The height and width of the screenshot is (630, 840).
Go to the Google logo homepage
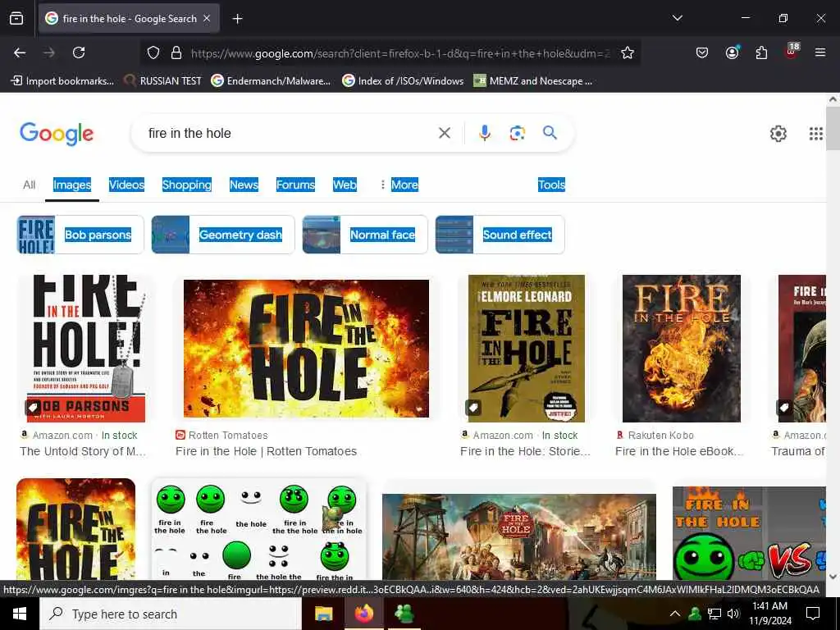pos(57,134)
